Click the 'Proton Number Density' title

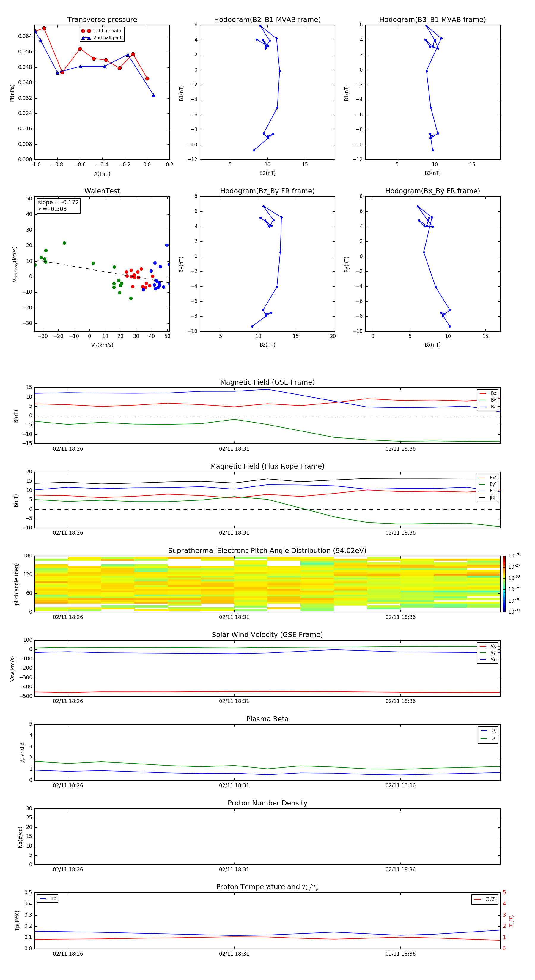267,803
